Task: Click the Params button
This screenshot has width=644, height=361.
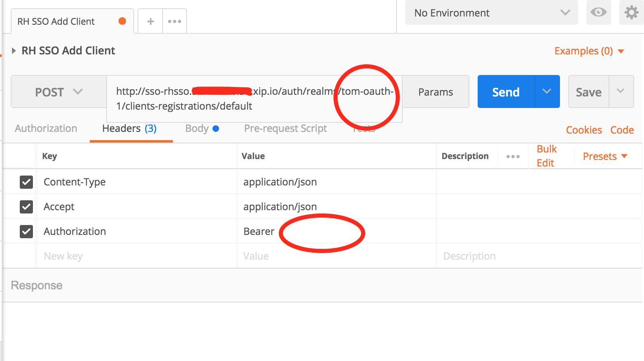Action: [436, 91]
